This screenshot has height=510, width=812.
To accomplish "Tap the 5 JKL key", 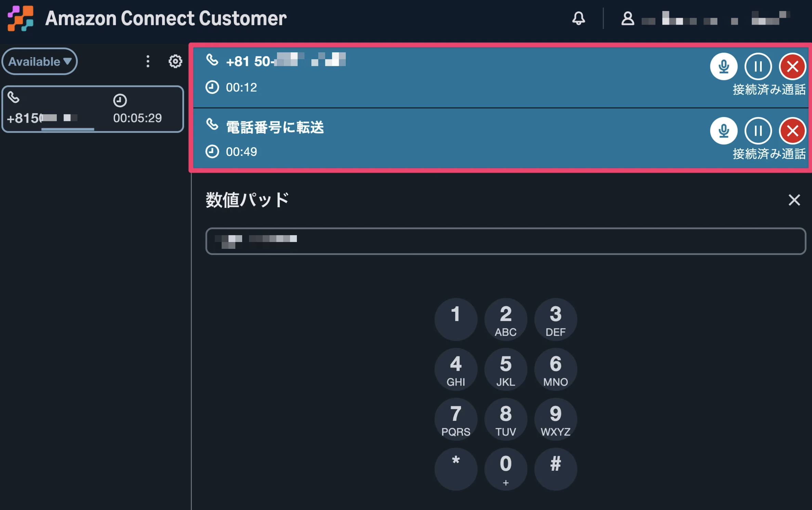I will pyautogui.click(x=506, y=369).
